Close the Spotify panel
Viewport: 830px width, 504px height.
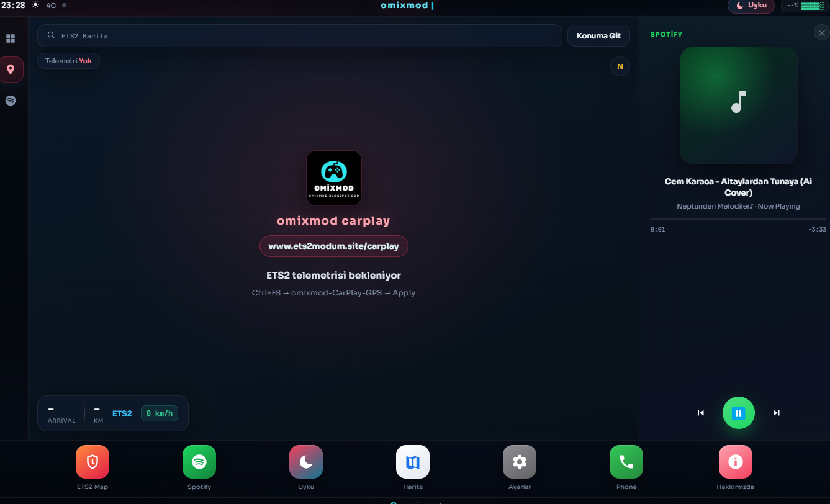coord(821,33)
